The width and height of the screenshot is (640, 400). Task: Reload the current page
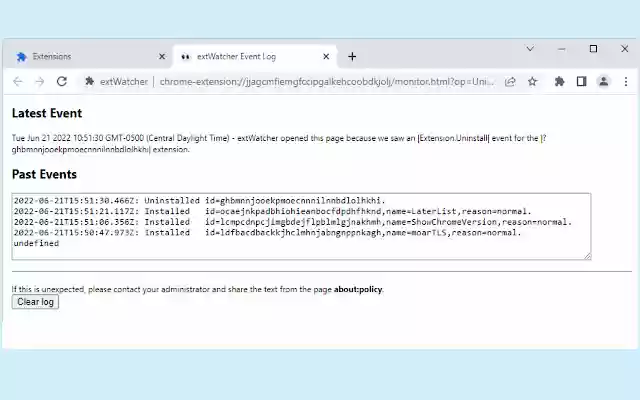[62, 82]
